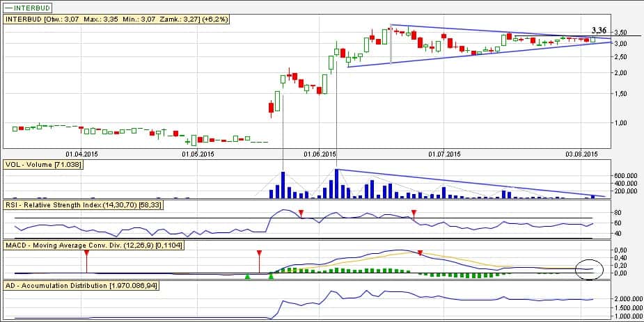This screenshot has height=322, width=644.
Task: Click the right green buy triangle on MACD
Action: tap(271, 277)
